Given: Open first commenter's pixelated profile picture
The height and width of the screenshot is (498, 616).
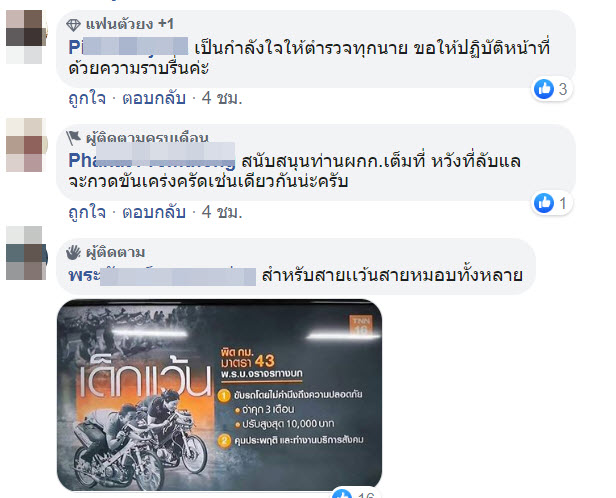Looking at the screenshot, I should point(24,37).
